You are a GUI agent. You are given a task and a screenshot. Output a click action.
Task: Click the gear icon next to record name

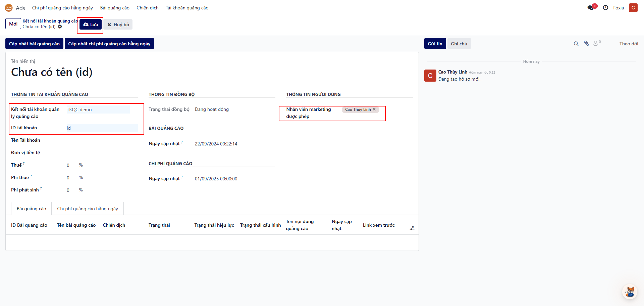pos(60,27)
